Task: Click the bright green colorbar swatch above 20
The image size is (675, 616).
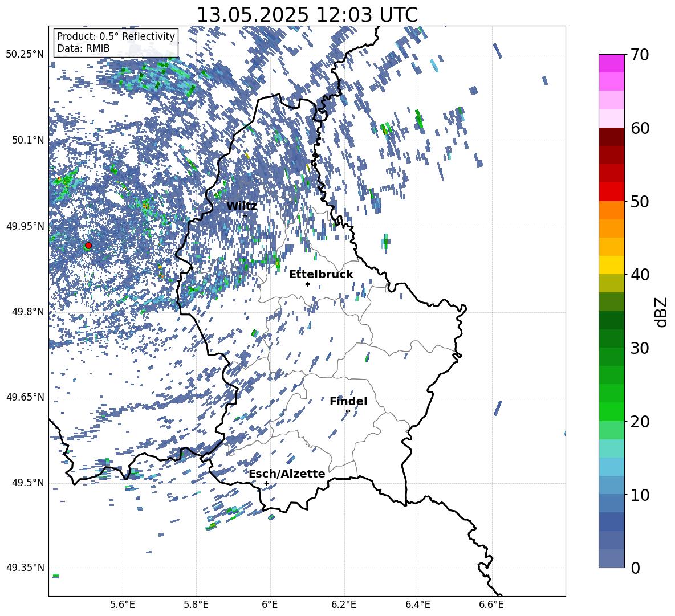Action: (x=612, y=411)
